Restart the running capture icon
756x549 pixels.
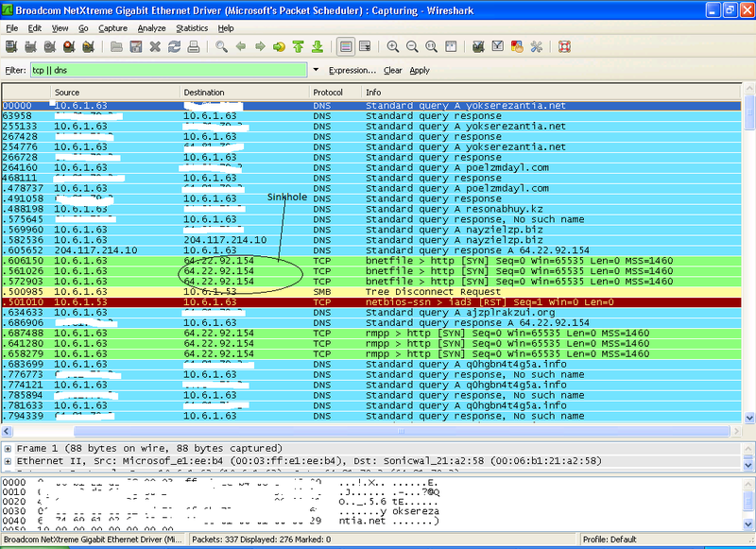pos(88,46)
